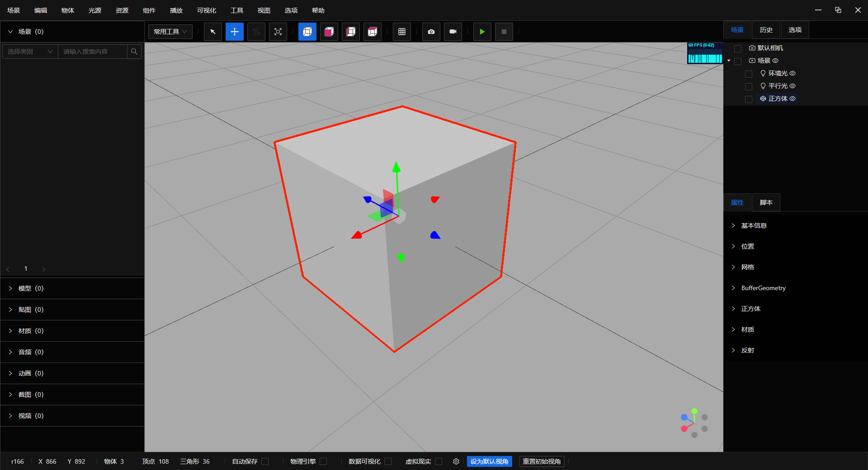Open settings gear in status bar
This screenshot has width=868, height=470.
point(456,461)
